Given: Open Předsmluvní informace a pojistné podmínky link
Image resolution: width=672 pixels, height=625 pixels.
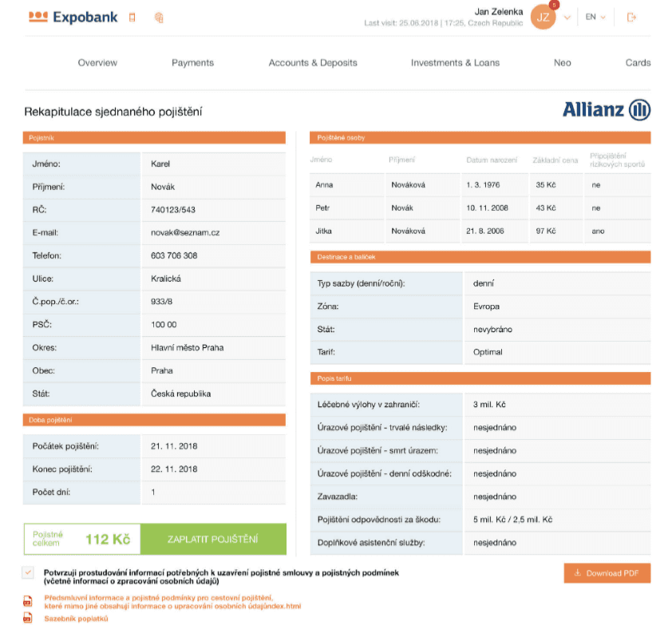Looking at the screenshot, I should pyautogui.click(x=172, y=602).
